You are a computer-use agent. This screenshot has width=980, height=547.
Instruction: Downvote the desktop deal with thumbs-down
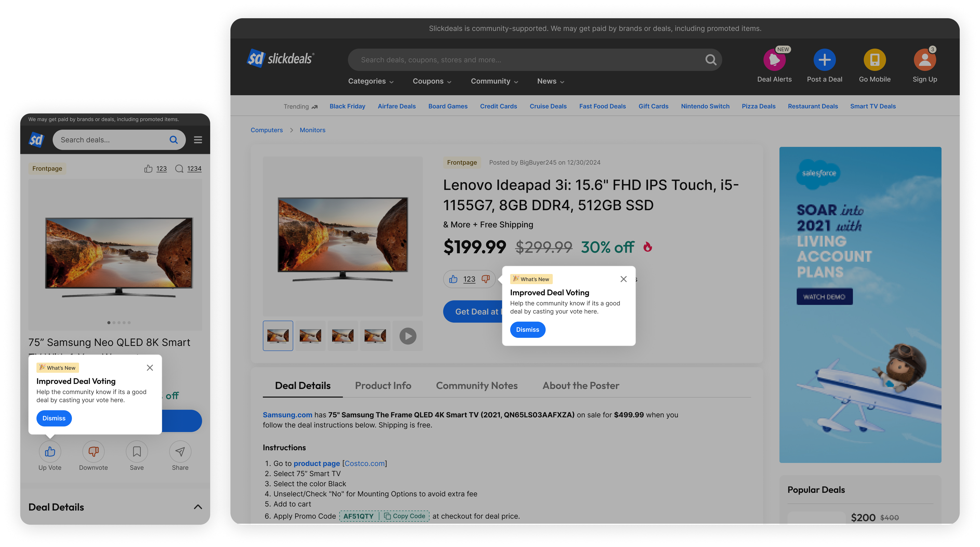pos(485,279)
